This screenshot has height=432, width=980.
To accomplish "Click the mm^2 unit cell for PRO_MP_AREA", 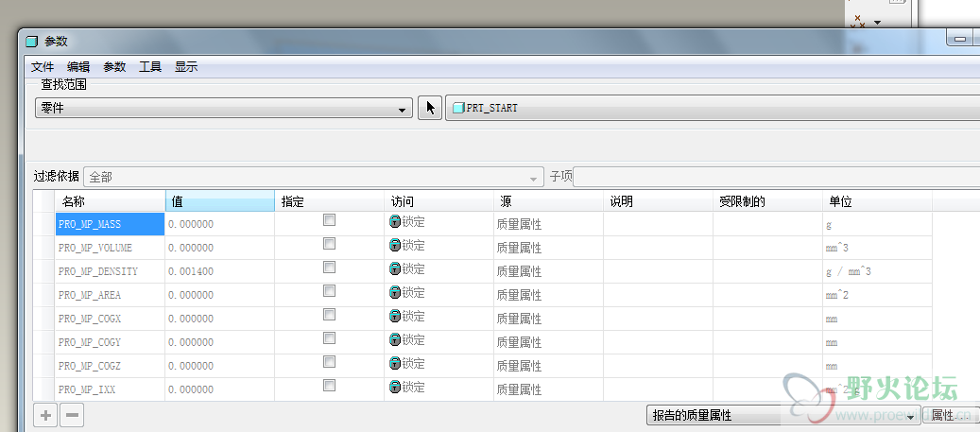I will pyautogui.click(x=878, y=295).
